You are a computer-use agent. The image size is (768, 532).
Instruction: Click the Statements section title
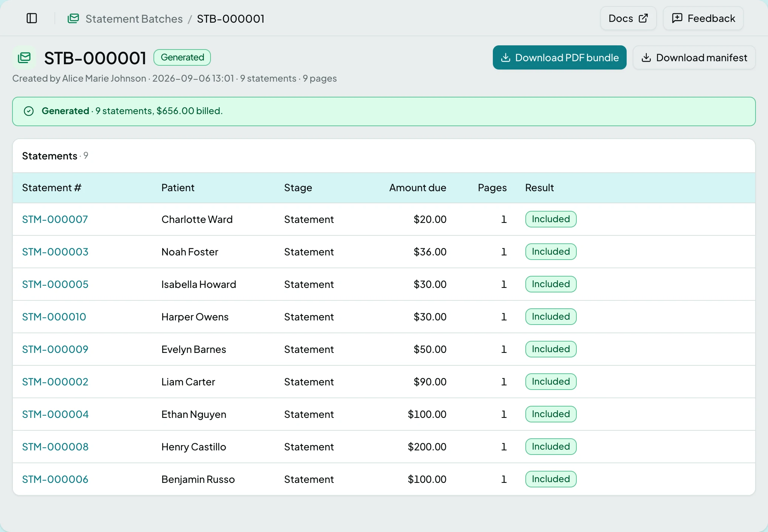coord(50,156)
